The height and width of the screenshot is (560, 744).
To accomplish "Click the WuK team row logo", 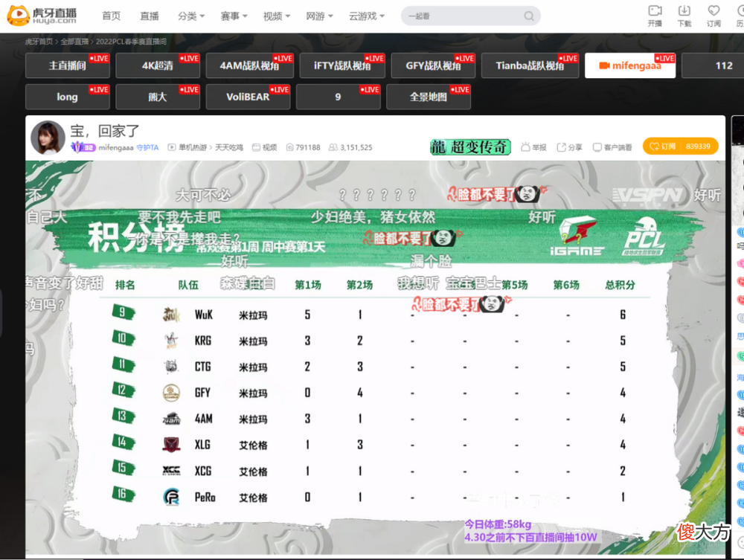I will click(x=171, y=315).
